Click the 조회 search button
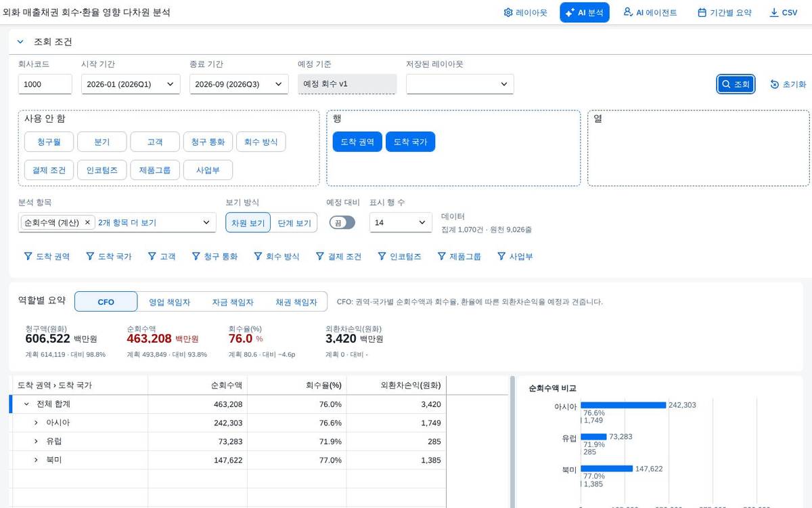This screenshot has width=812, height=508. [x=736, y=84]
